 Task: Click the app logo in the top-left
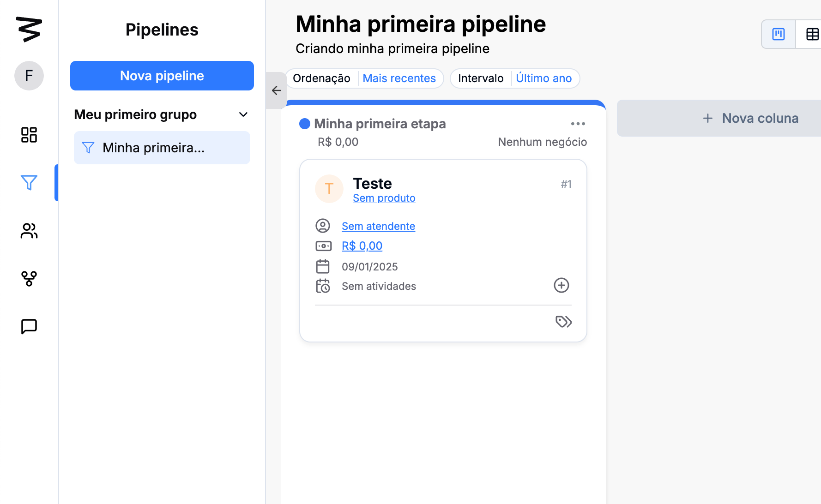[x=29, y=29]
